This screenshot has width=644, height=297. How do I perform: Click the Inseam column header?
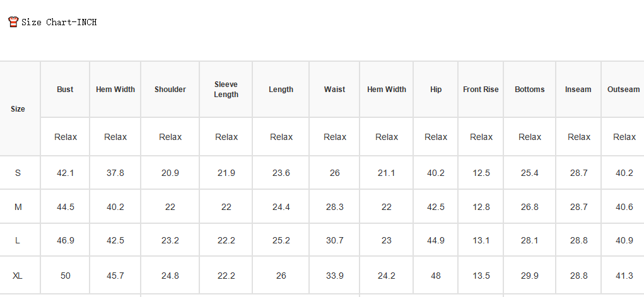pyautogui.click(x=578, y=89)
